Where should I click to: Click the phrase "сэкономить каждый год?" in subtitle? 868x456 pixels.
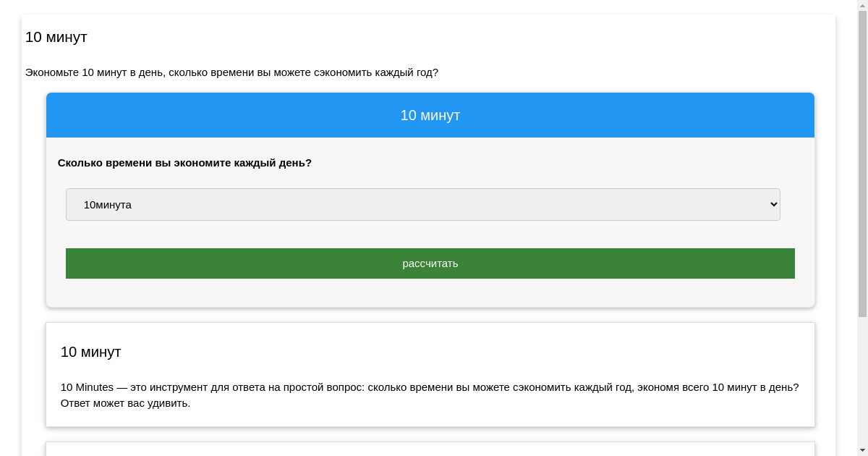coord(376,72)
